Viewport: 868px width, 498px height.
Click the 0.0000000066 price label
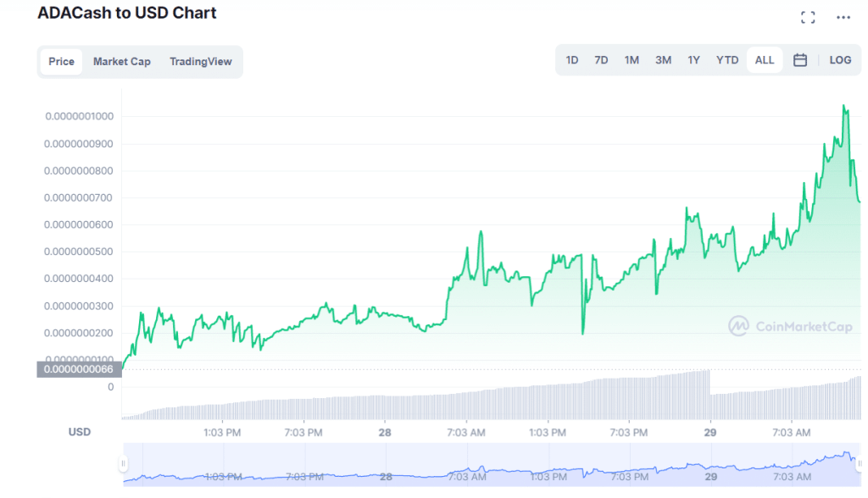[x=79, y=369]
